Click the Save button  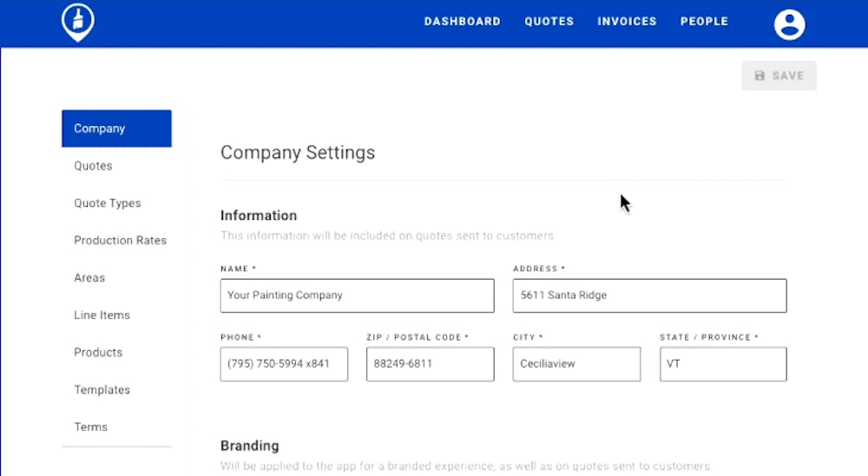(779, 76)
